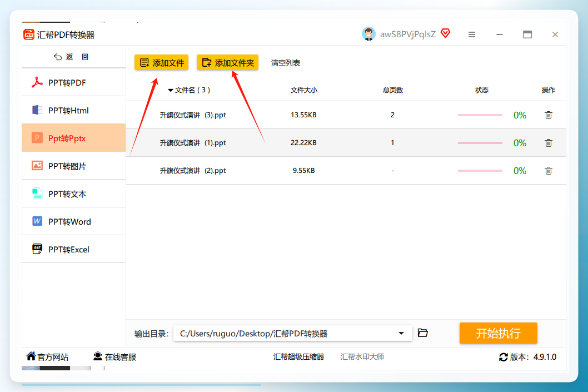Click 清空列表 to clear list
This screenshot has height=392, width=588.
tap(285, 63)
